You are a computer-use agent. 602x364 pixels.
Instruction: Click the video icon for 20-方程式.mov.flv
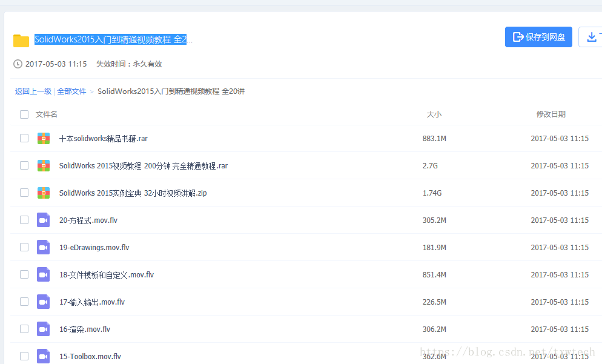[x=44, y=220]
